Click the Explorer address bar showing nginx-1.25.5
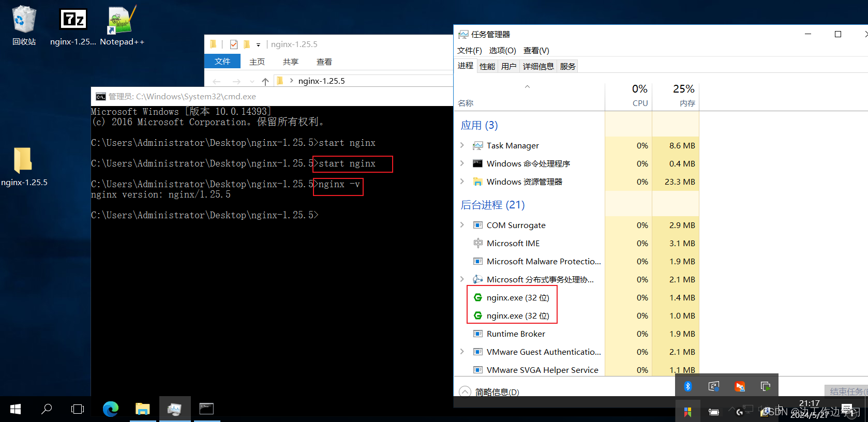The image size is (868, 422). [x=364, y=81]
